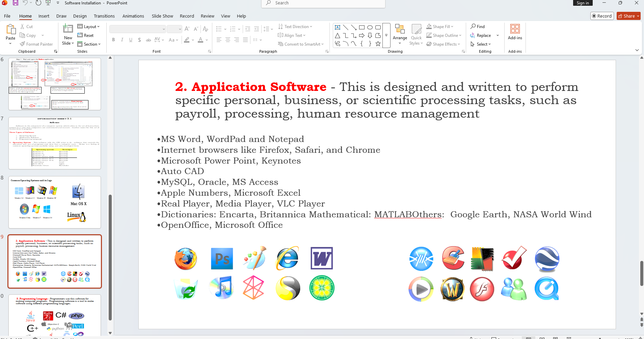Click the Share button
This screenshot has height=339, width=644.
[628, 16]
